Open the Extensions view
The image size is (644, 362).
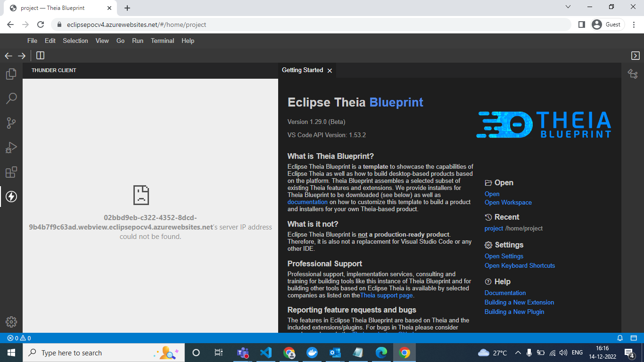pyautogui.click(x=12, y=173)
